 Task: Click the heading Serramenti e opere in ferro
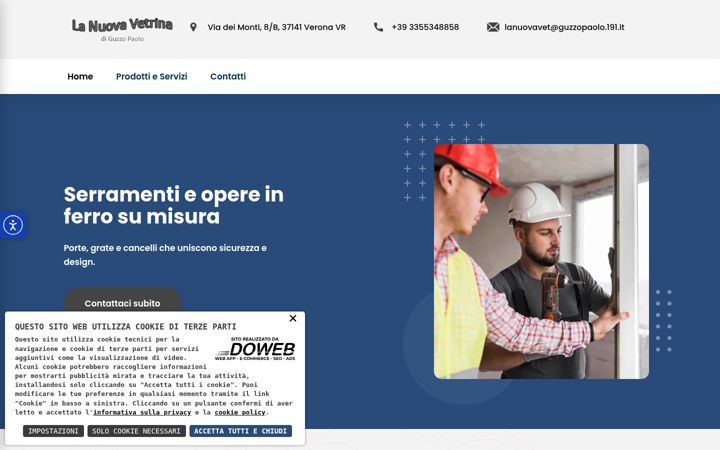[174, 205]
